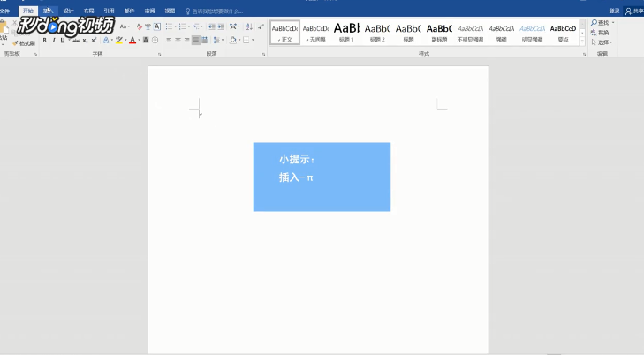Open the font color dropdown arrow
The width and height of the screenshot is (644, 355).
[139, 41]
